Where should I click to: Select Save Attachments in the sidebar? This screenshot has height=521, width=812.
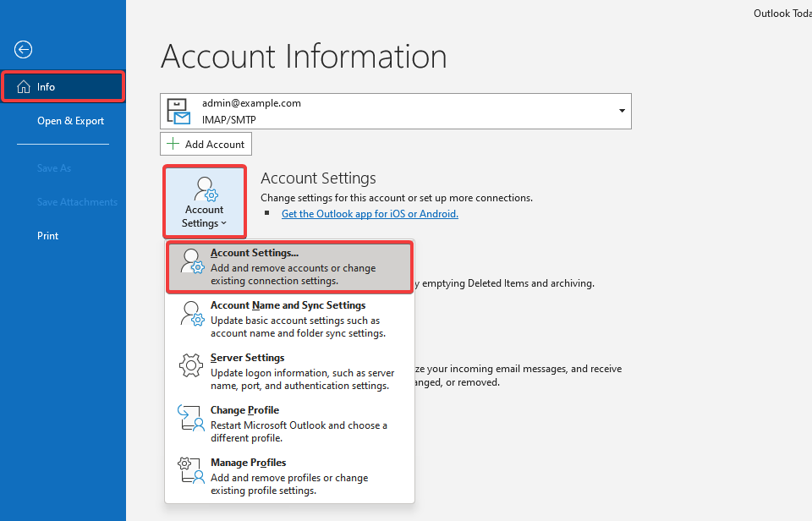(x=77, y=202)
